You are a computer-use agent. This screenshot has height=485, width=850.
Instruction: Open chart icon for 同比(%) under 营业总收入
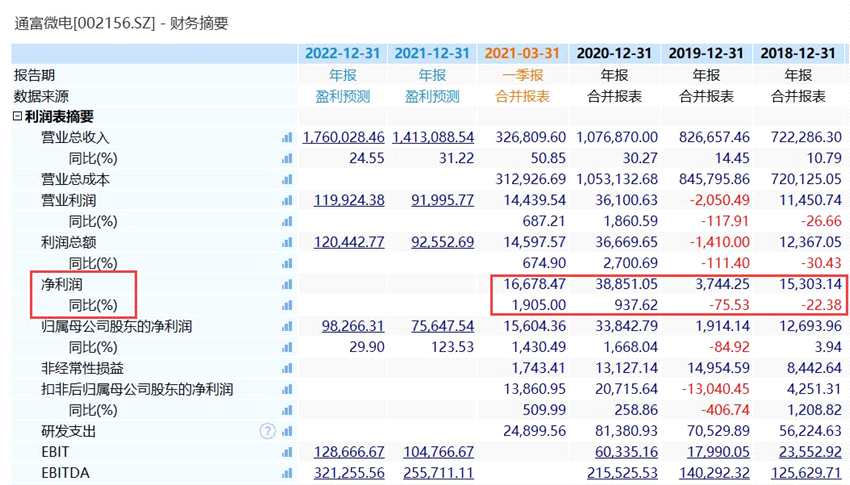click(x=287, y=158)
